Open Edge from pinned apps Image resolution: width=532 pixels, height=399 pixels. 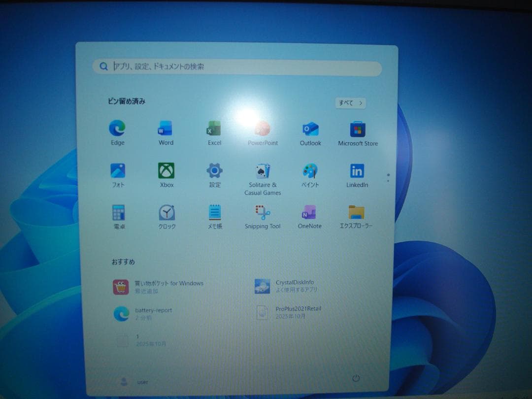coord(117,133)
